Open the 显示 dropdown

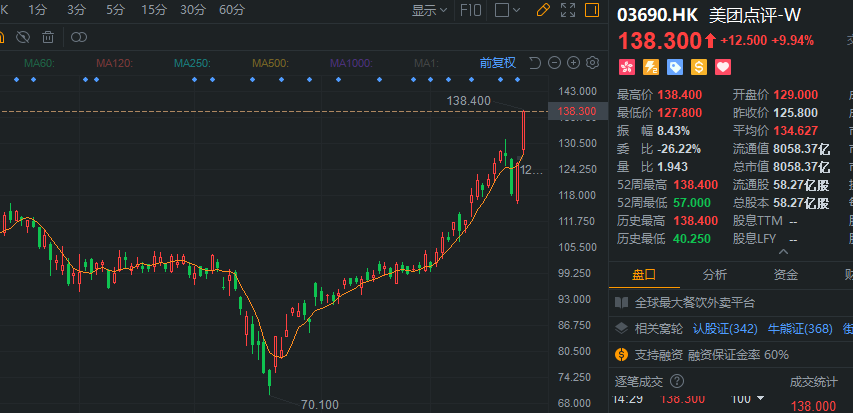click(429, 10)
